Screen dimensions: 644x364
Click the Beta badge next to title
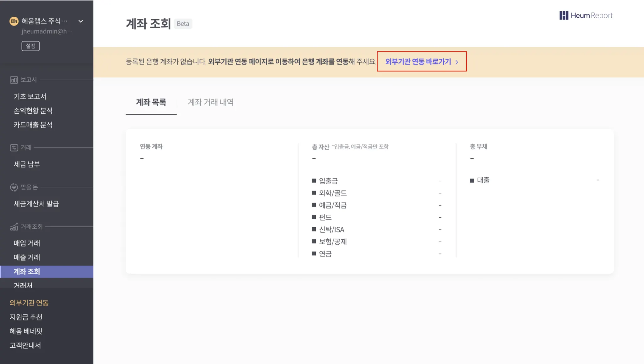coord(183,24)
